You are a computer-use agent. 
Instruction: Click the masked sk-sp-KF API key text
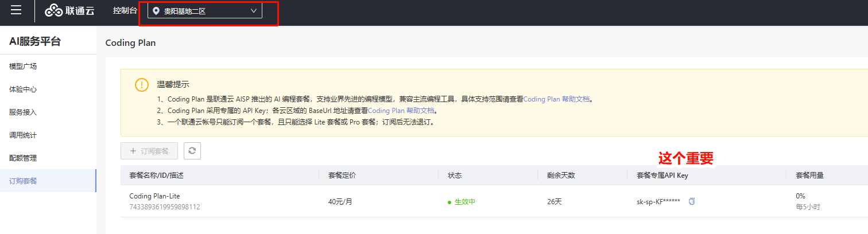658,201
